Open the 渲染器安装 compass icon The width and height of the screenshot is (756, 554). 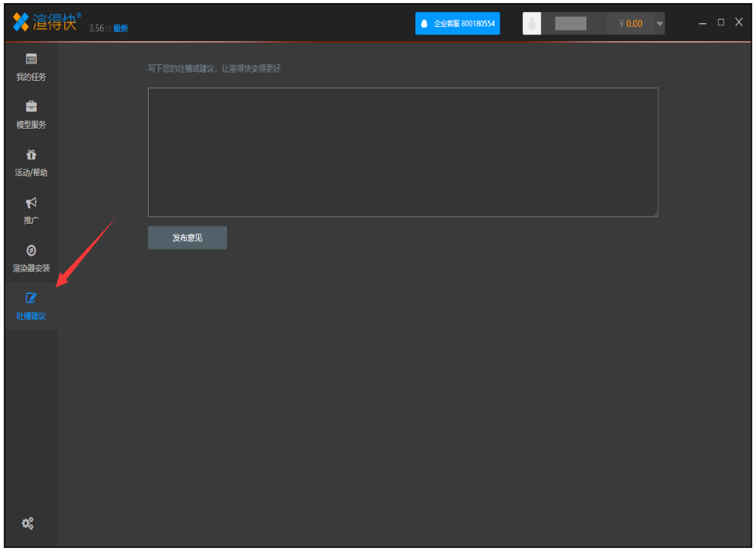(31, 250)
